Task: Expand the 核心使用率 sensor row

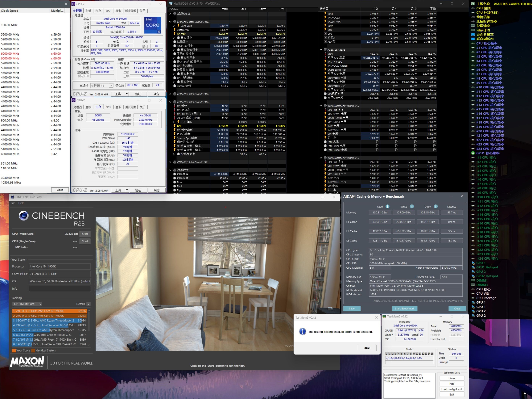Action: coord(174,58)
